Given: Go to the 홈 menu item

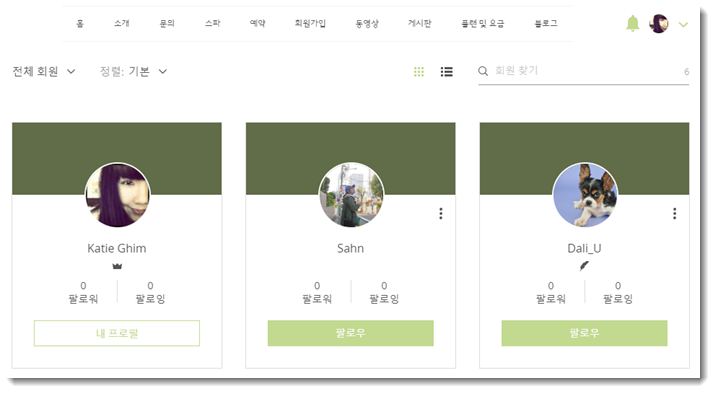Looking at the screenshot, I should point(80,23).
